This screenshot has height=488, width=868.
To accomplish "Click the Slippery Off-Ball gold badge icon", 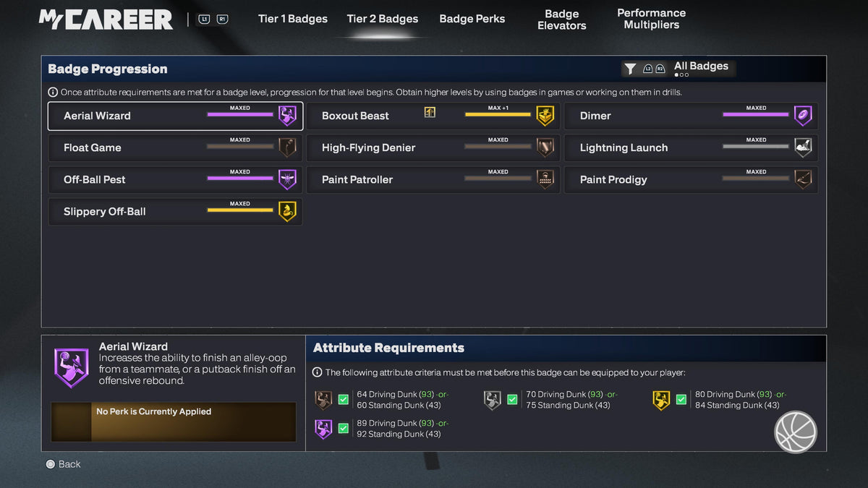I will tap(287, 211).
